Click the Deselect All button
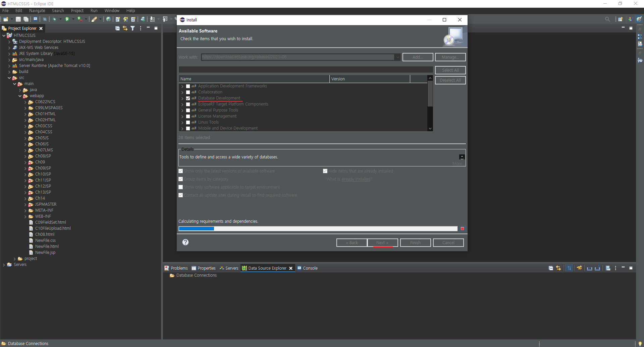Image resolution: width=644 pixels, height=347 pixels. point(450,80)
